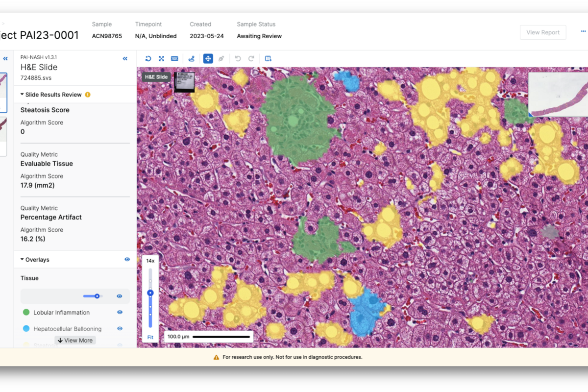Open the keyboard shortcuts icon
Image resolution: width=588 pixels, height=392 pixels.
click(x=174, y=58)
